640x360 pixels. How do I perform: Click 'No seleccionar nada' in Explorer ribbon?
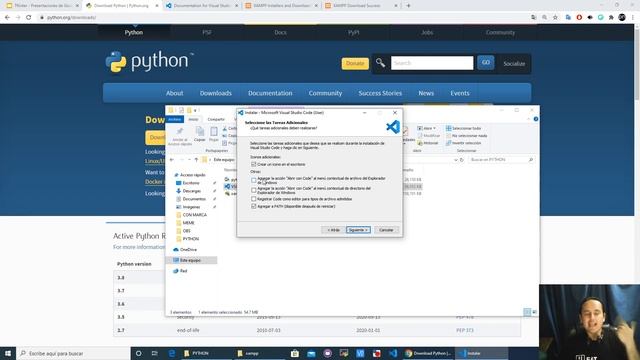(466, 136)
